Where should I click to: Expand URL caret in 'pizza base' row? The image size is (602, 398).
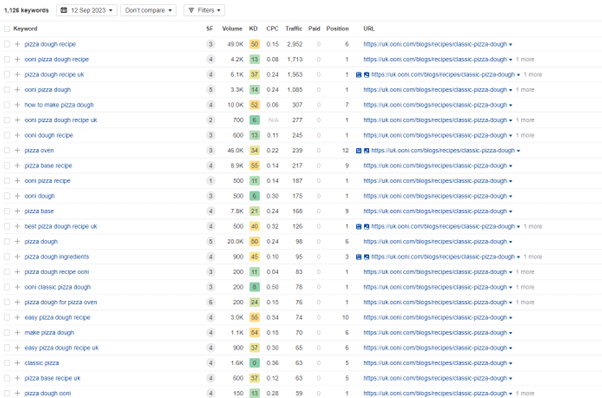(511, 212)
